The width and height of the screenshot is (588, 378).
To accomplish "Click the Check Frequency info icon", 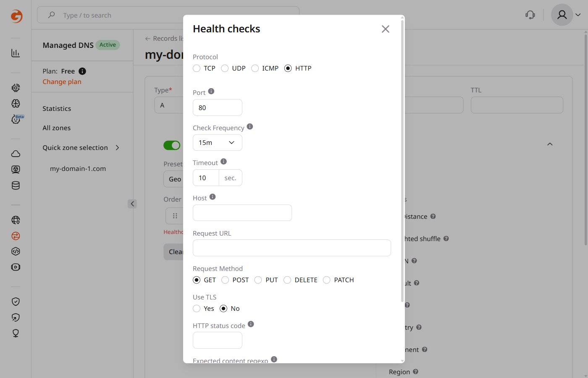I will (250, 126).
